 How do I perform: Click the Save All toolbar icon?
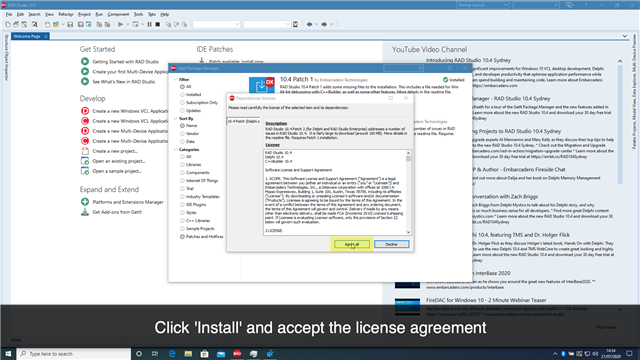coord(80,24)
